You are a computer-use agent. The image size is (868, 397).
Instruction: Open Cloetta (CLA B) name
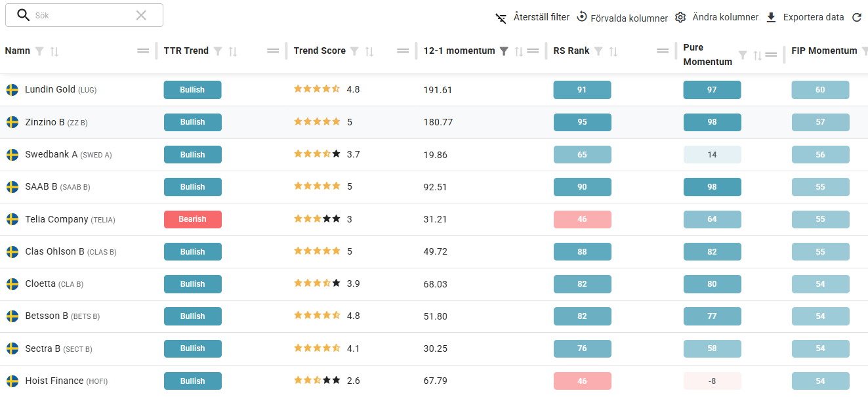click(54, 284)
